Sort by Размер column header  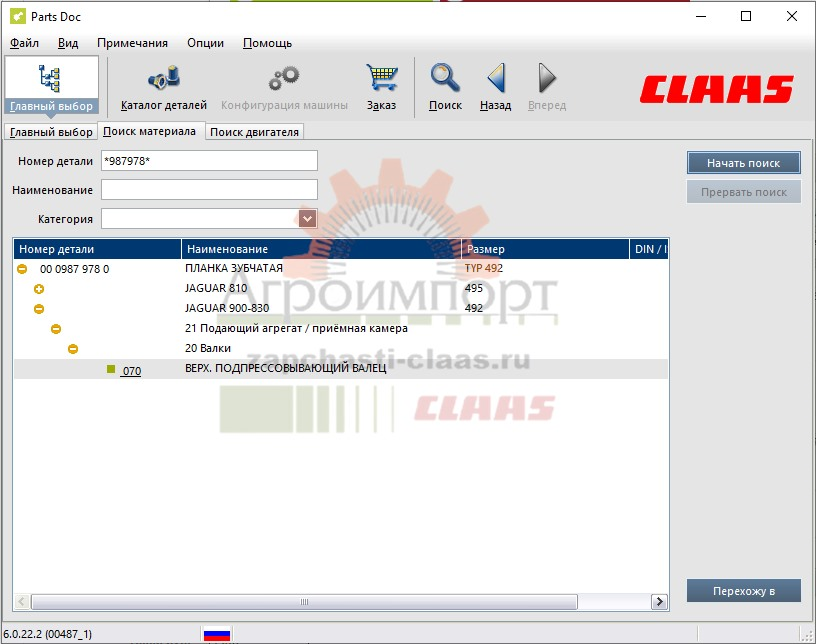(x=545, y=249)
